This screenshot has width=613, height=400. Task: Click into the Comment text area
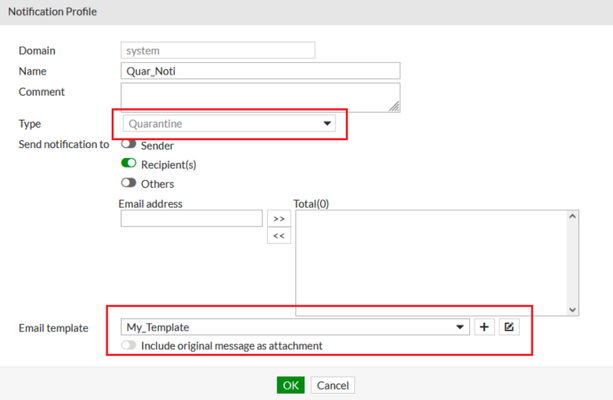click(260, 96)
